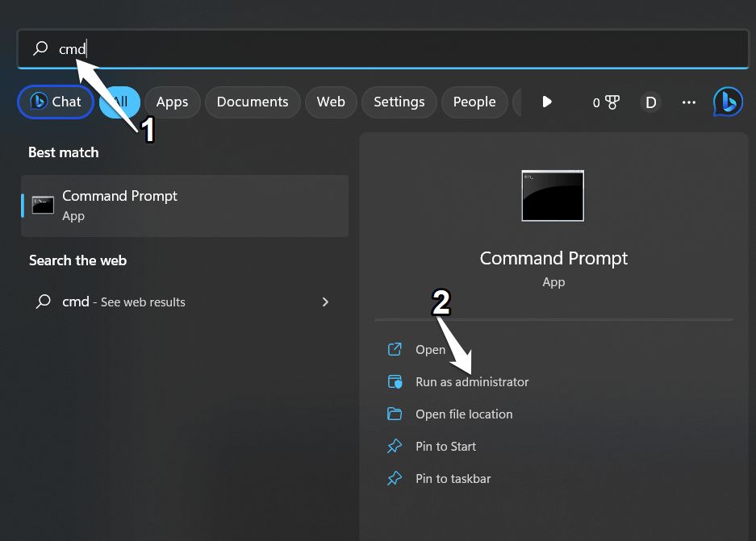Viewport: 756px width, 541px height.
Task: Click the Pin to taskbar pin icon
Action: pyautogui.click(x=395, y=478)
